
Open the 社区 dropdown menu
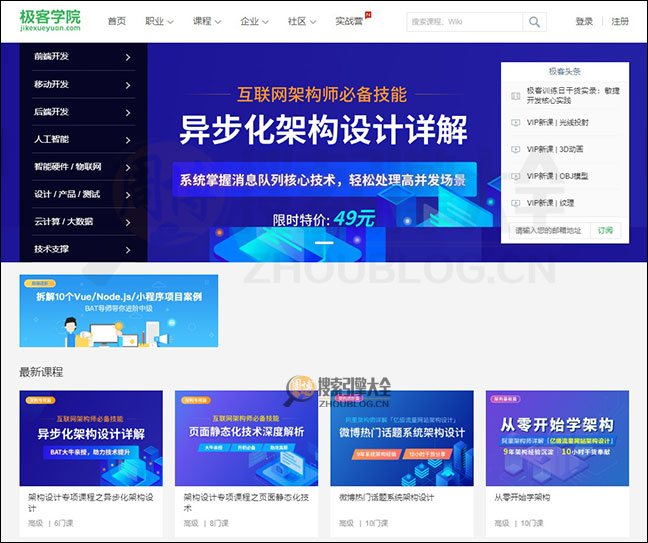click(302, 21)
